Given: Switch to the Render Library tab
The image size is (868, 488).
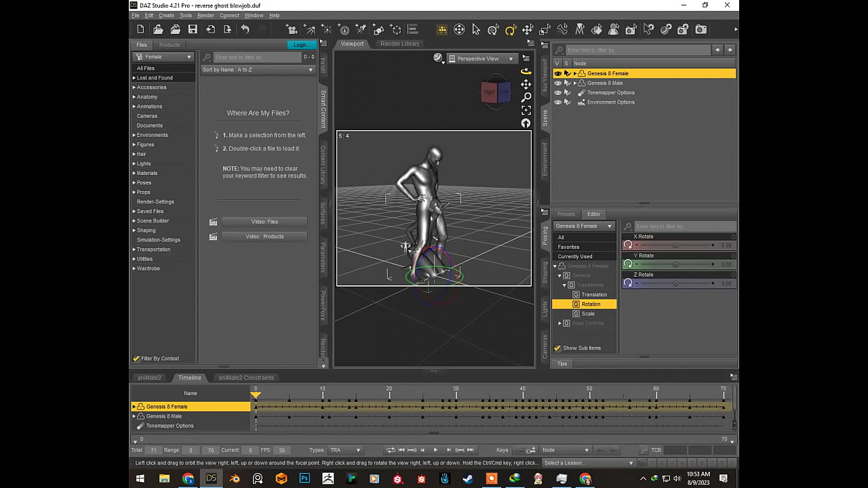Looking at the screenshot, I should tap(400, 43).
